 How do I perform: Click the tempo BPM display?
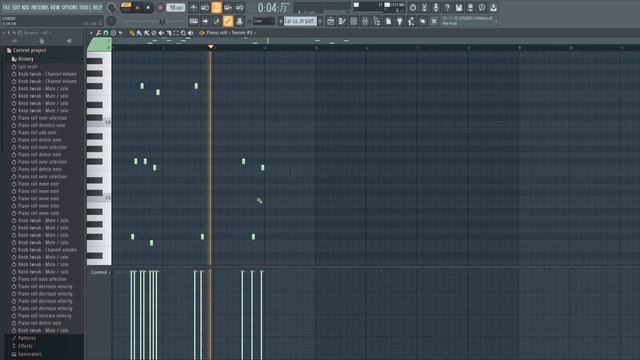(176, 8)
